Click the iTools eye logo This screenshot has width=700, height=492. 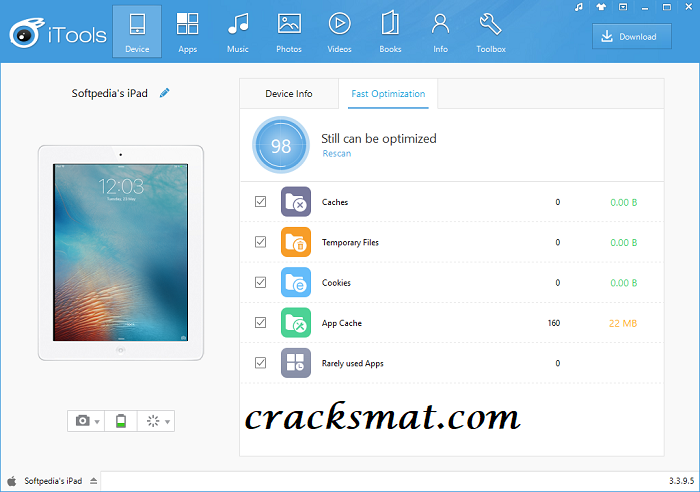point(27,33)
